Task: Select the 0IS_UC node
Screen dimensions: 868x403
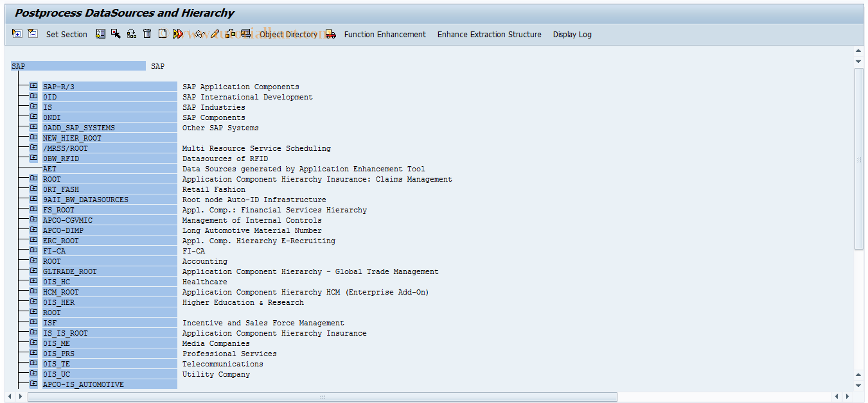Action: [110, 374]
